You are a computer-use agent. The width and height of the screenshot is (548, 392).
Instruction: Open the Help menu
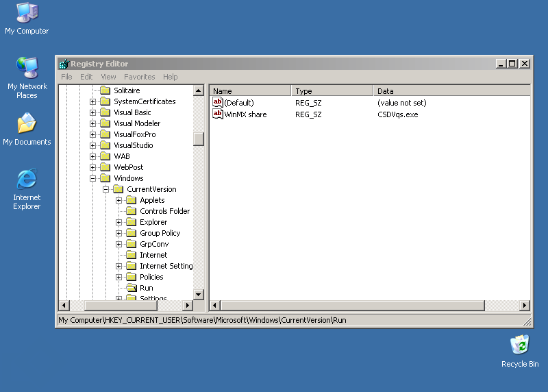[x=170, y=77]
